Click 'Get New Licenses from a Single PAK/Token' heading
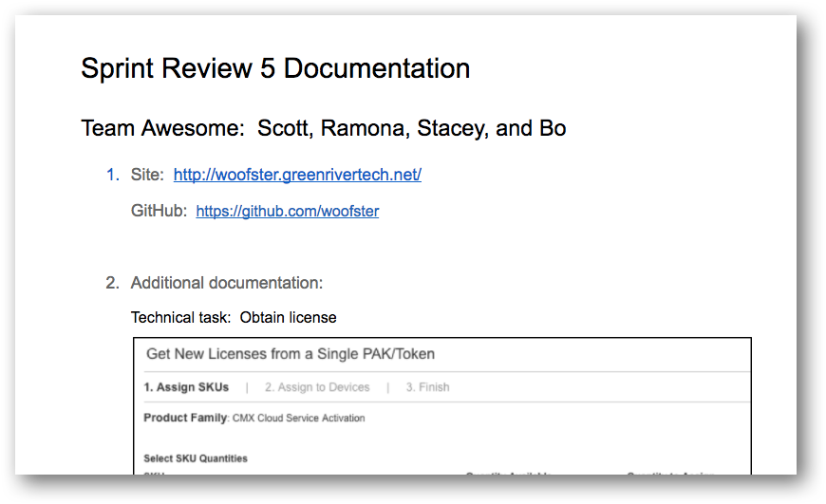Image resolution: width=826 pixels, height=504 pixels. tap(291, 354)
